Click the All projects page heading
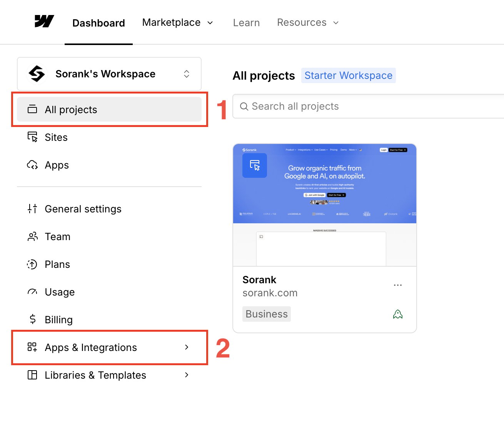The width and height of the screenshot is (504, 431). point(264,76)
